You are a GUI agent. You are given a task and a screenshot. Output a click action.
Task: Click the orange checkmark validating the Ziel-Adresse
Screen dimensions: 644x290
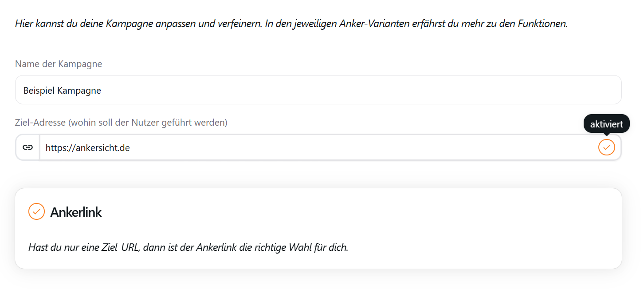coord(606,147)
